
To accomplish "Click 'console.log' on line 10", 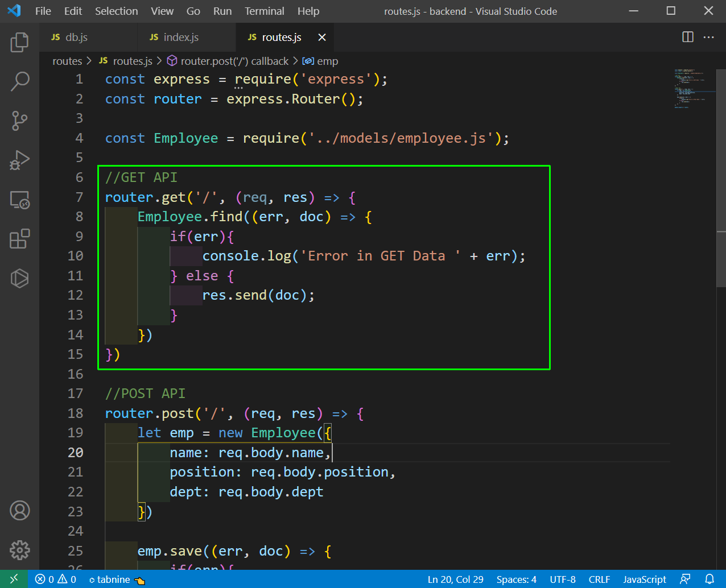I will tap(247, 256).
